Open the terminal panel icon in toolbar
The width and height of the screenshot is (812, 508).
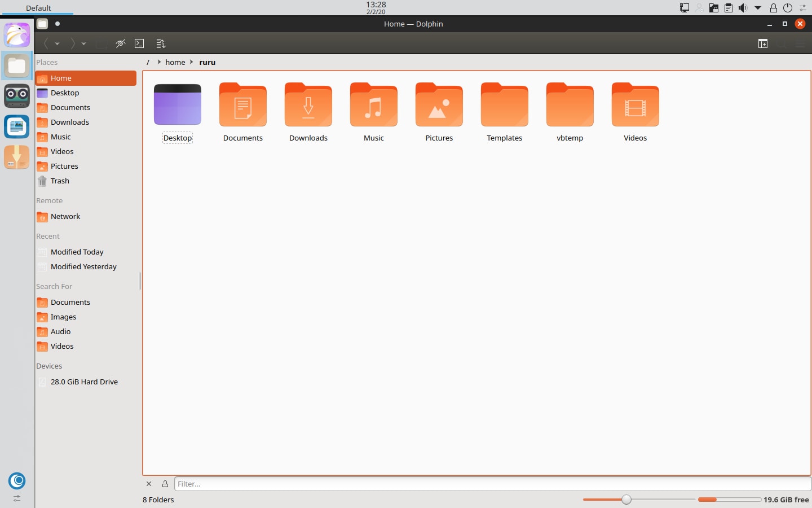(x=139, y=43)
